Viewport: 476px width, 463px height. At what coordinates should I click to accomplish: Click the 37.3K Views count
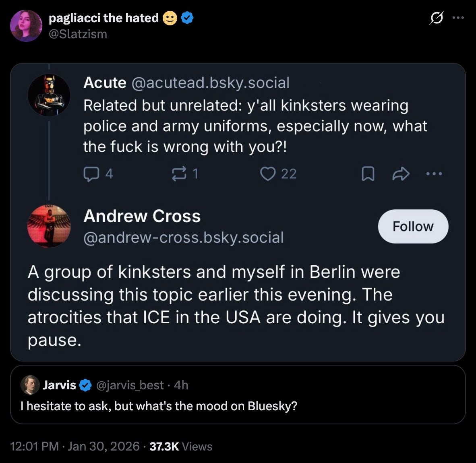[x=180, y=446]
